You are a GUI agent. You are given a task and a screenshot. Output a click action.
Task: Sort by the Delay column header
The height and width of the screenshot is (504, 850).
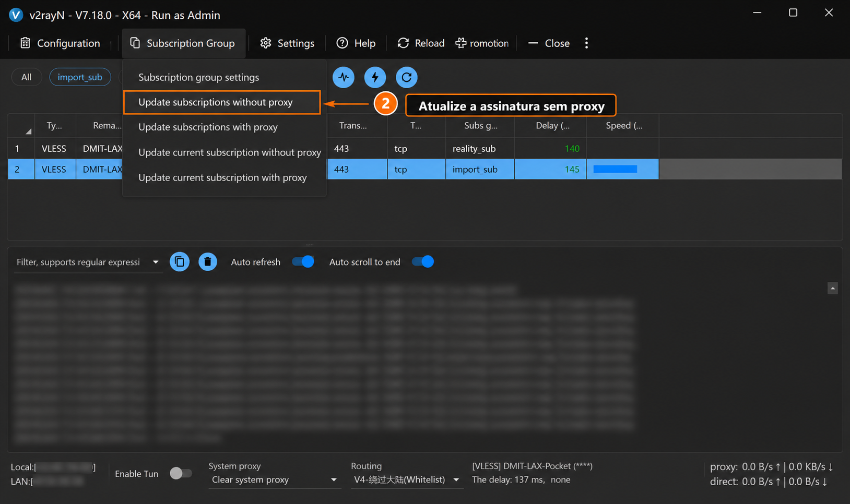coord(551,126)
